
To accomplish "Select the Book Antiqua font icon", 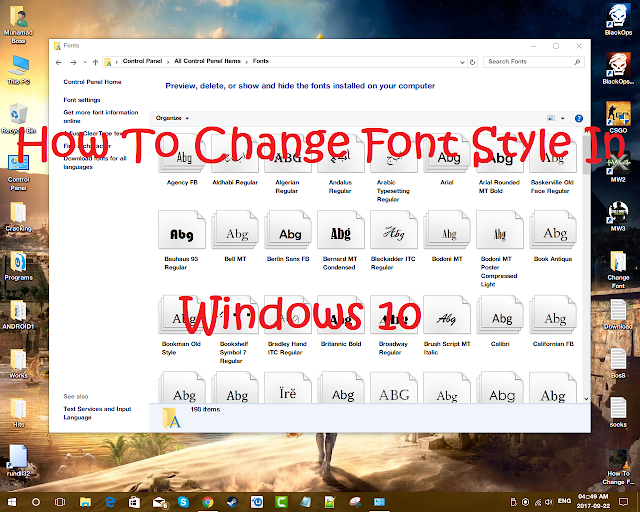I will point(553,230).
